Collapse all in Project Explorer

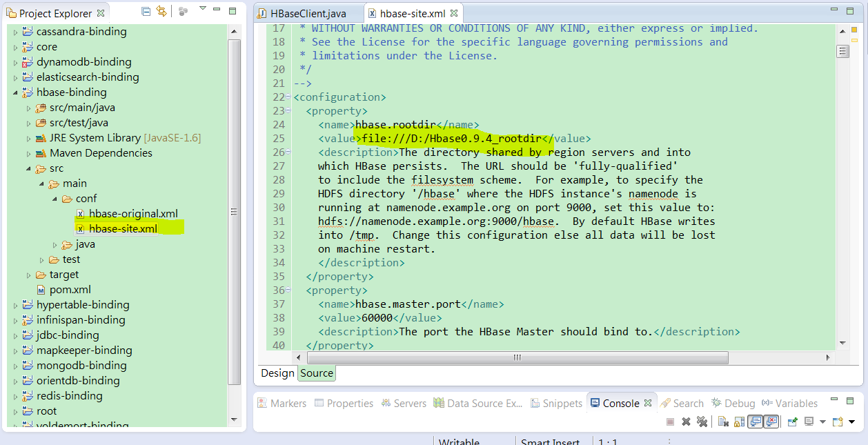pos(146,12)
